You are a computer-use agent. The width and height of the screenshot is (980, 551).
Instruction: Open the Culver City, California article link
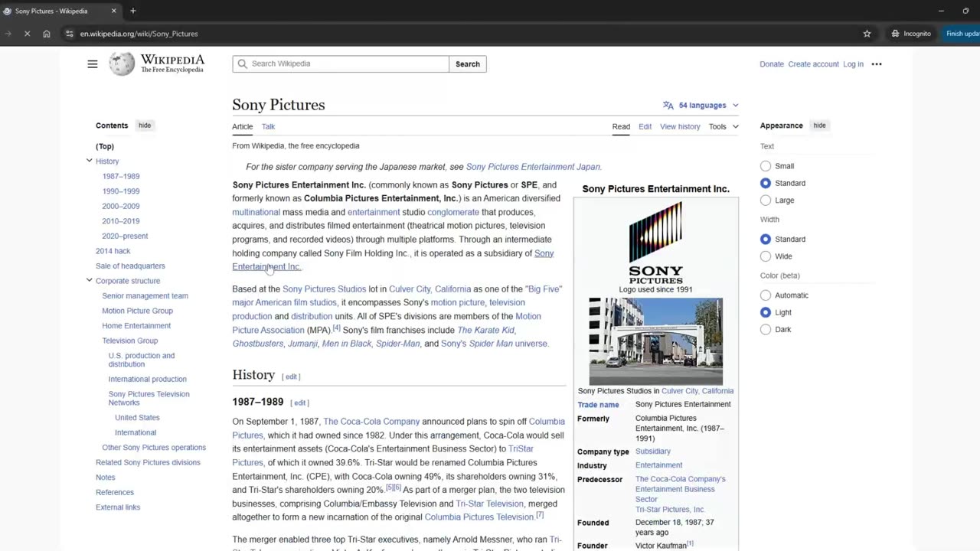click(430, 289)
